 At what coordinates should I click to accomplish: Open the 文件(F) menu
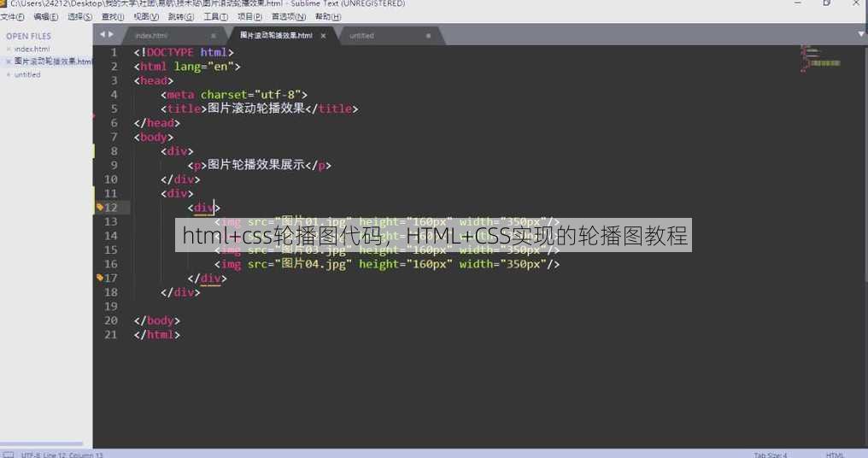tap(12, 16)
